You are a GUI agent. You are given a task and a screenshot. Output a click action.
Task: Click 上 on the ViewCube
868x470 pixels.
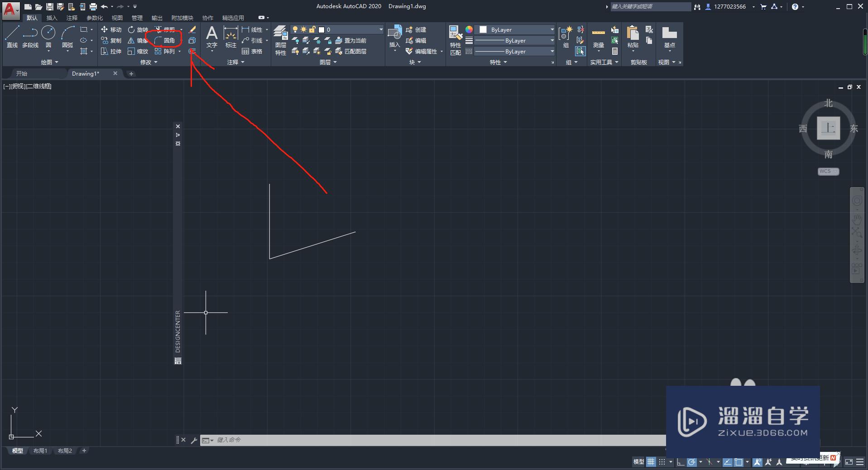point(830,129)
